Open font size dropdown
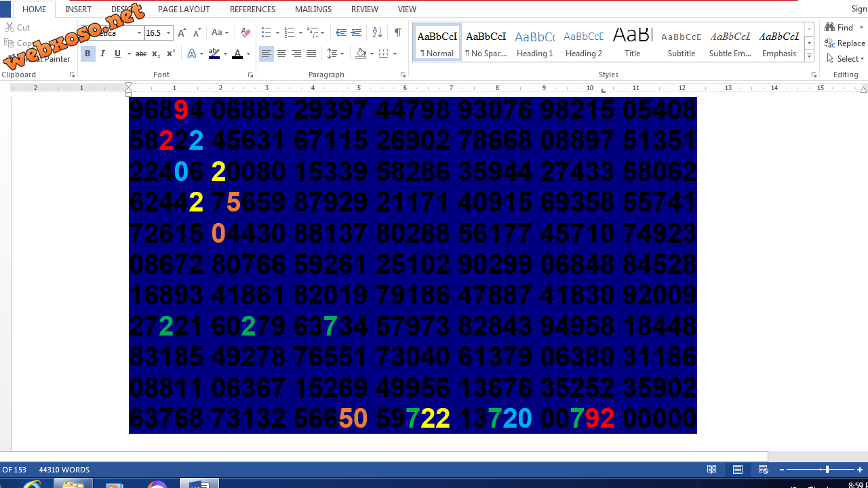Screen dimensions: 868x488 (169, 33)
